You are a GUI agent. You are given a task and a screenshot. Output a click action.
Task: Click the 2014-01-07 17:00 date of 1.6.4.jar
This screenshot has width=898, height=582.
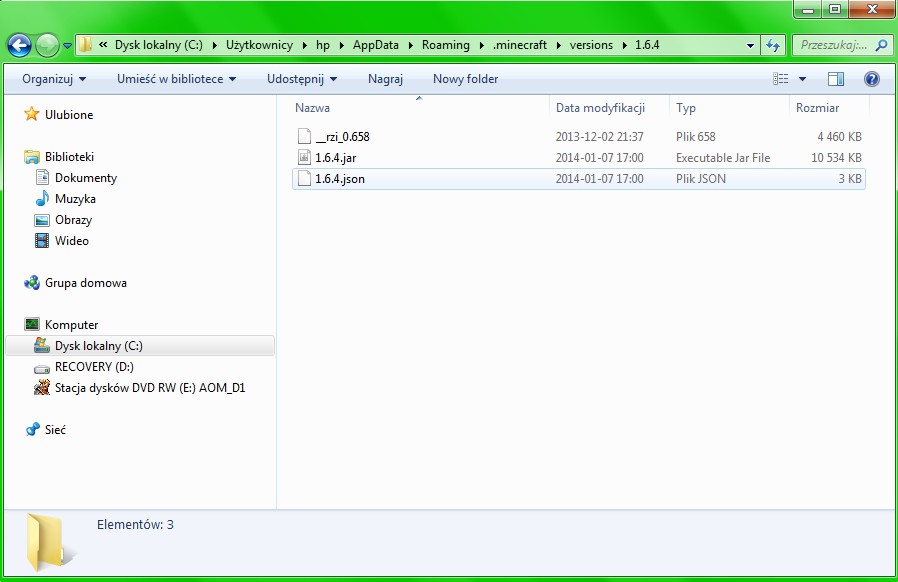(x=599, y=158)
